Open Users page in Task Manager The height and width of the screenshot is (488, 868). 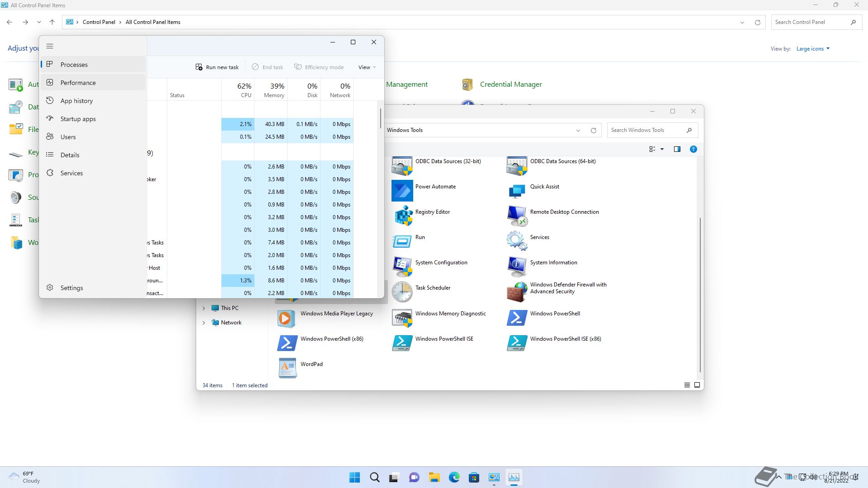[x=93, y=137]
